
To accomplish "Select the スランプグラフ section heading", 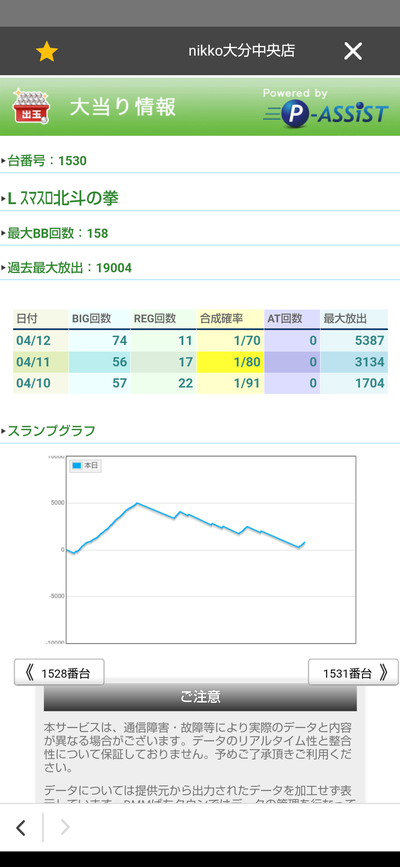I will coord(49,431).
